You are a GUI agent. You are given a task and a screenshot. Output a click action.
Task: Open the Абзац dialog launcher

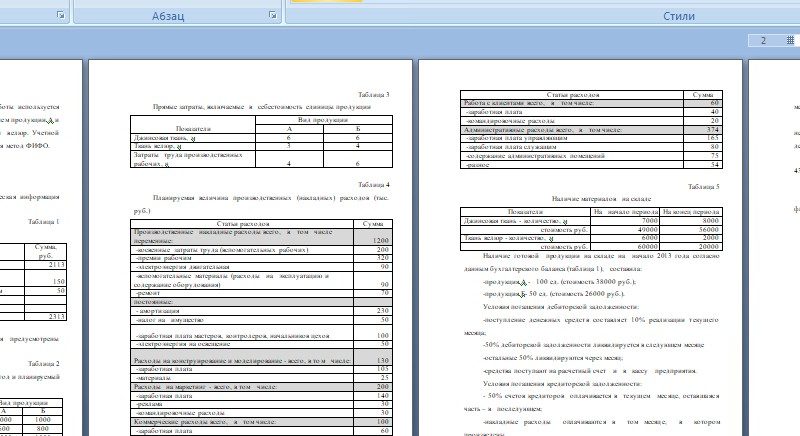coord(274,16)
